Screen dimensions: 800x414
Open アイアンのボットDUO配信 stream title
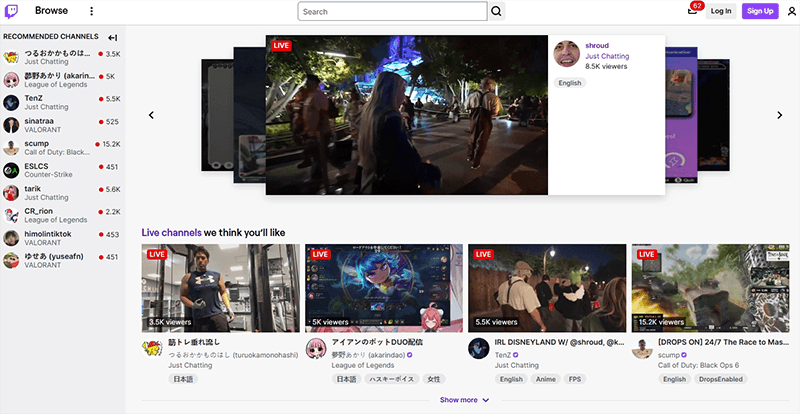click(x=377, y=342)
